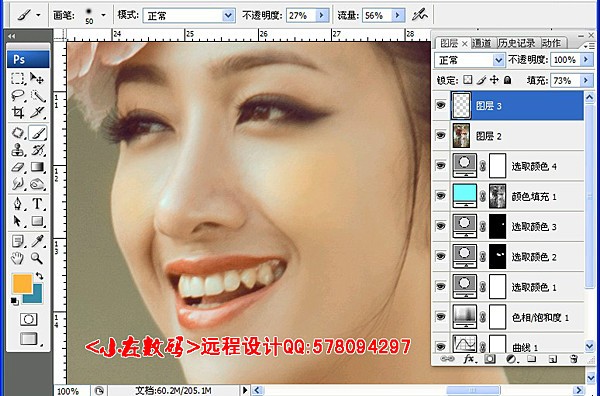The image size is (600, 396).
Task: Reset default foreground and background colors
Action: [14, 301]
